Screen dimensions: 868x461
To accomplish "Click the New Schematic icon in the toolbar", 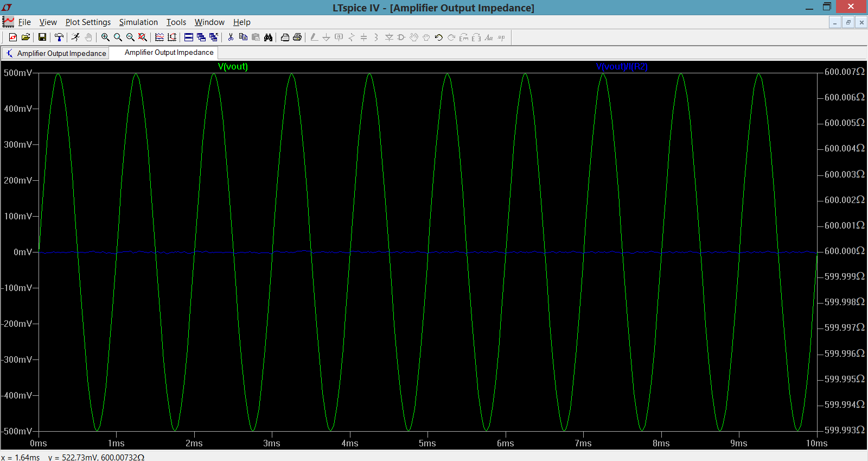I will tap(13, 37).
